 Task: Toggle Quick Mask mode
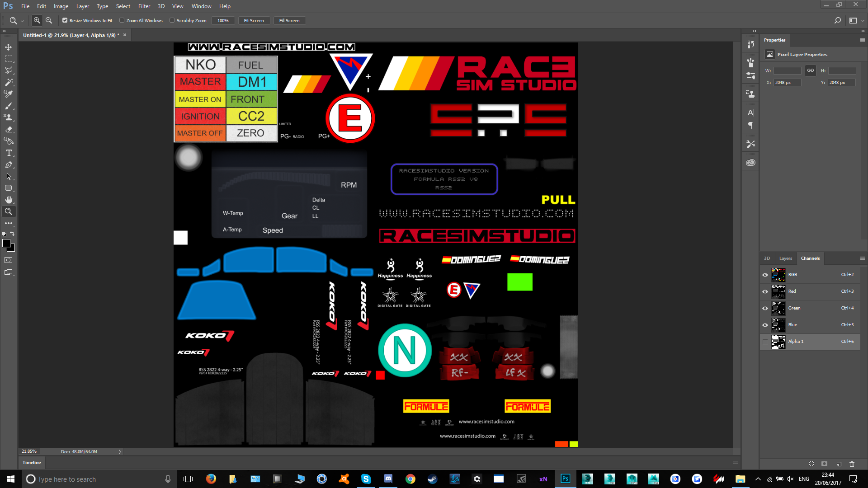pyautogui.click(x=9, y=260)
